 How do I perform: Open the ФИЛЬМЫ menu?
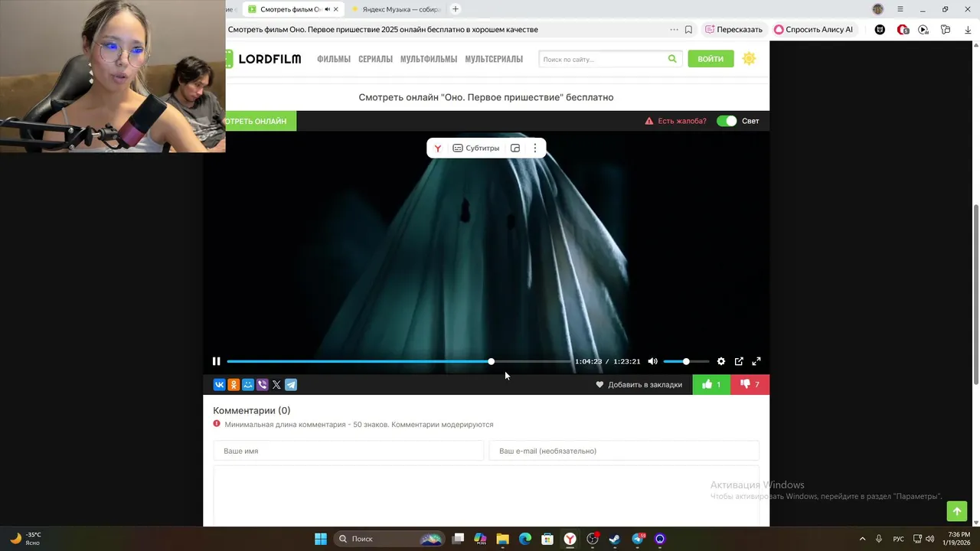[334, 59]
